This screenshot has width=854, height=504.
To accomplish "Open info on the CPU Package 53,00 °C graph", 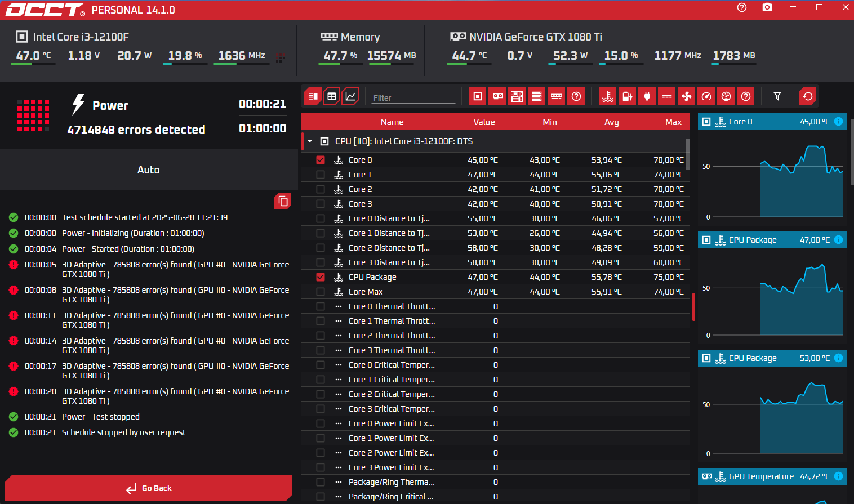I will 838,358.
